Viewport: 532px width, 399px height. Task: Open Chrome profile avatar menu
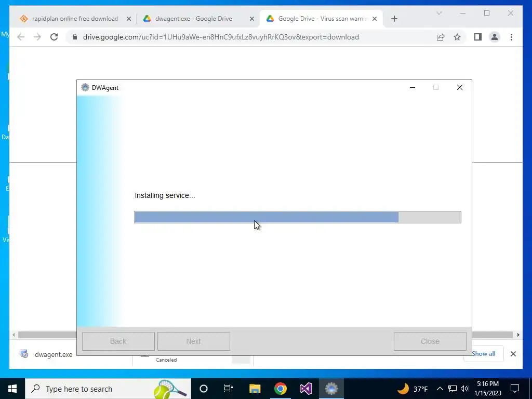tap(495, 37)
